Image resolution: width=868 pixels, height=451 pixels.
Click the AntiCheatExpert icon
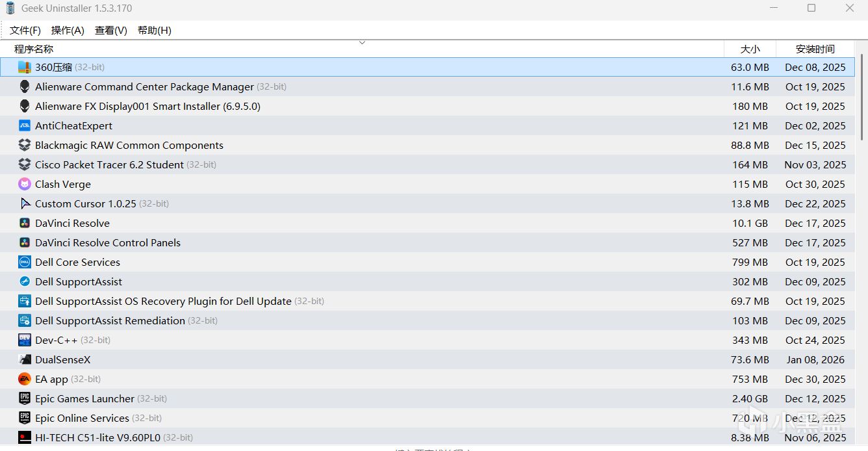[25, 125]
